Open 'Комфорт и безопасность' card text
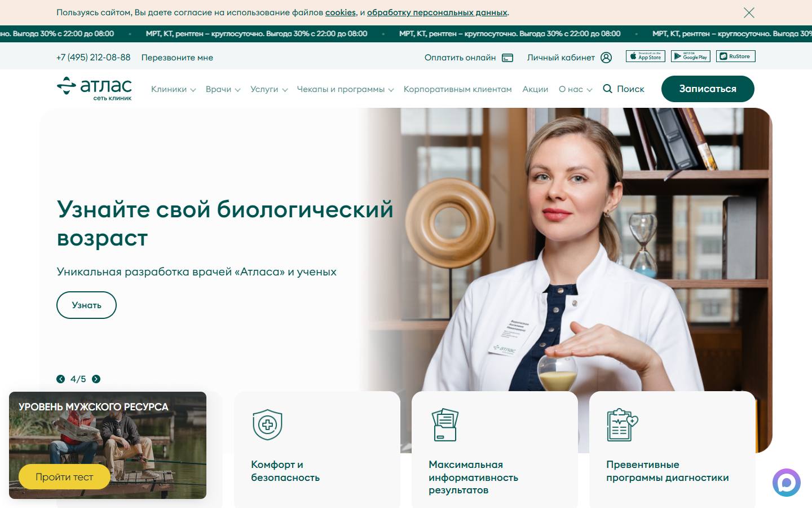The image size is (812, 508). (285, 471)
